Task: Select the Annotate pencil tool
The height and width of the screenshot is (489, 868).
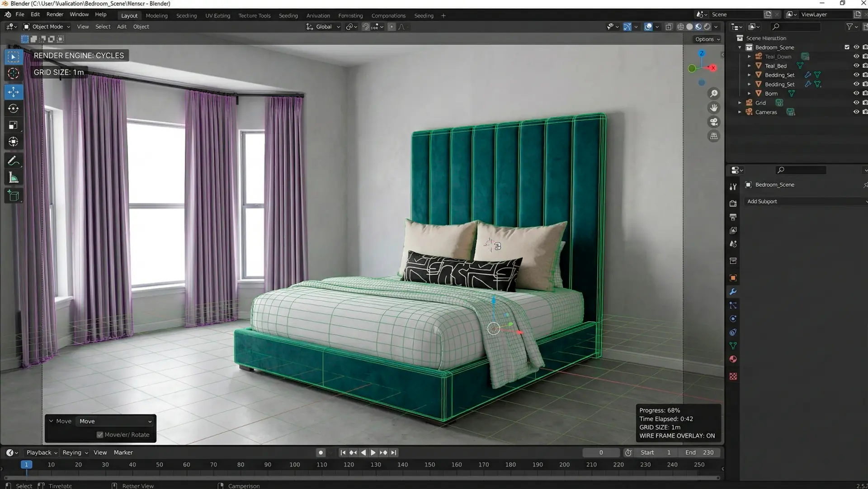Action: pyautogui.click(x=13, y=161)
